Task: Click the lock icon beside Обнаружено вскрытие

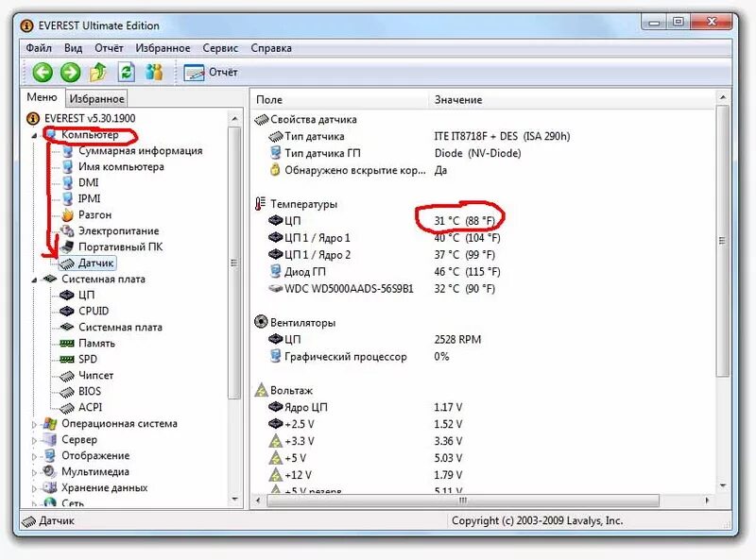Action: [275, 170]
